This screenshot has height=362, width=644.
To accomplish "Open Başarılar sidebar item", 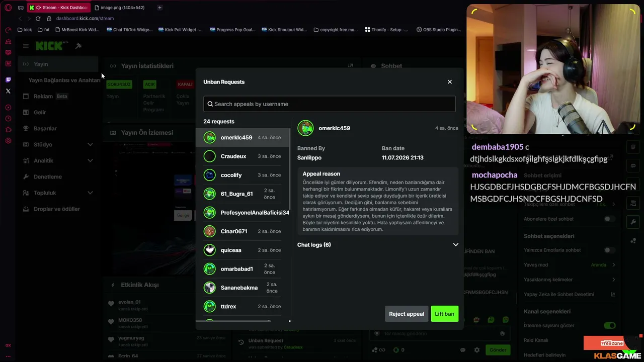I will 58,128.
